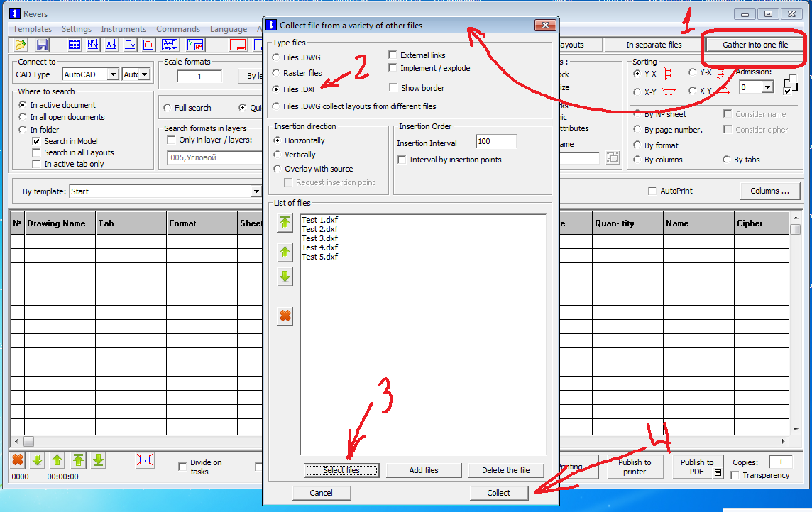This screenshot has height=512, width=812.
Task: Move selected file up in dialog list
Action: pos(285,252)
